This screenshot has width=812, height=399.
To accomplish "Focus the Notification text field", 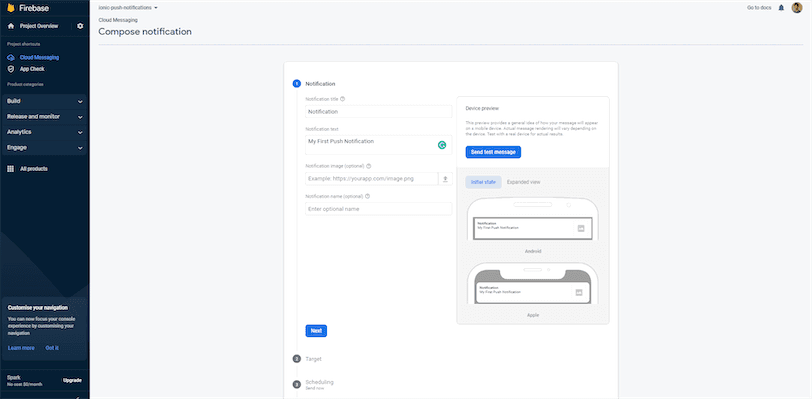I will point(379,145).
